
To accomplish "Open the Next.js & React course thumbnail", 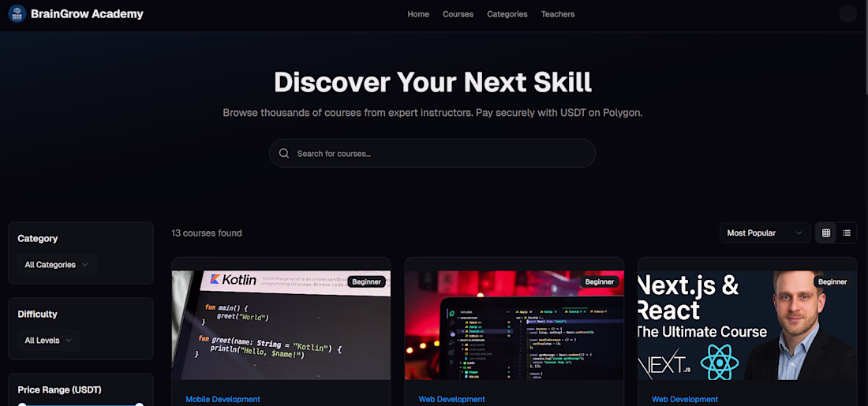I will (747, 326).
